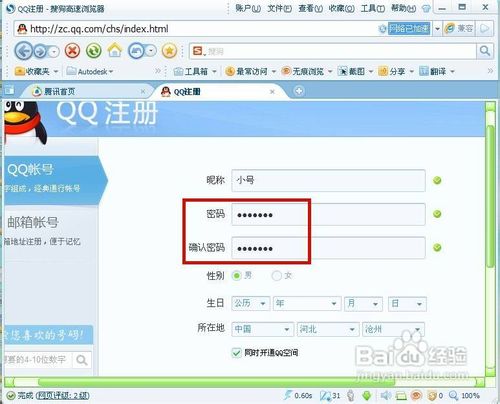Select 男 gender radio button

237,276
